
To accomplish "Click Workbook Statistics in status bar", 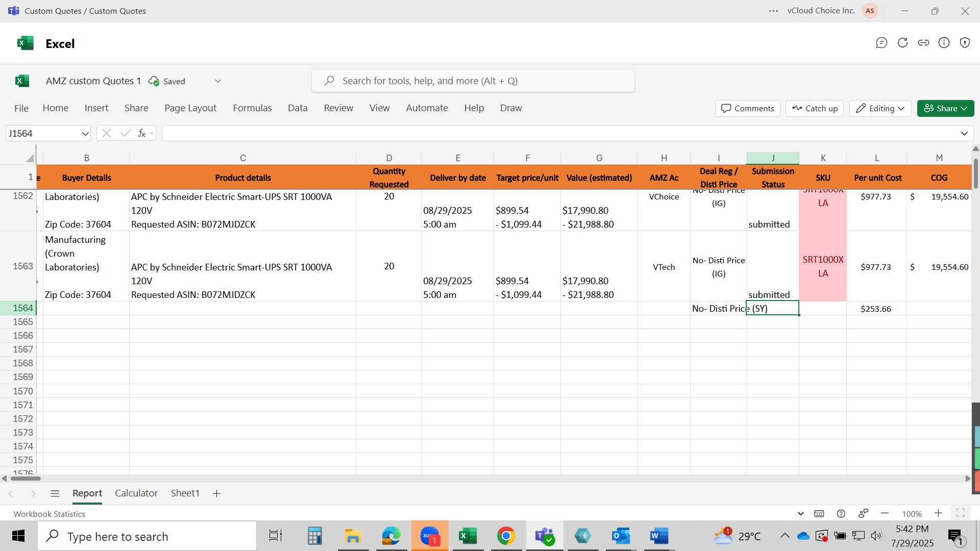I will (50, 514).
